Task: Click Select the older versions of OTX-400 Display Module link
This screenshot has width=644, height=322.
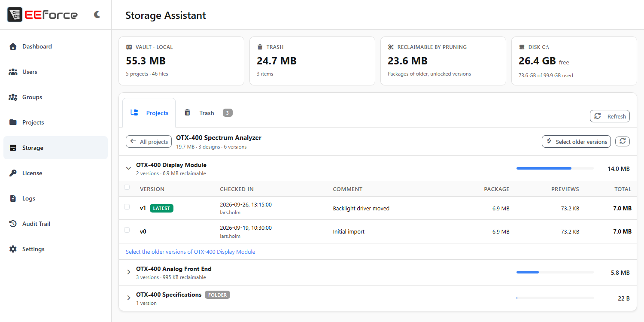Action: tap(191, 252)
